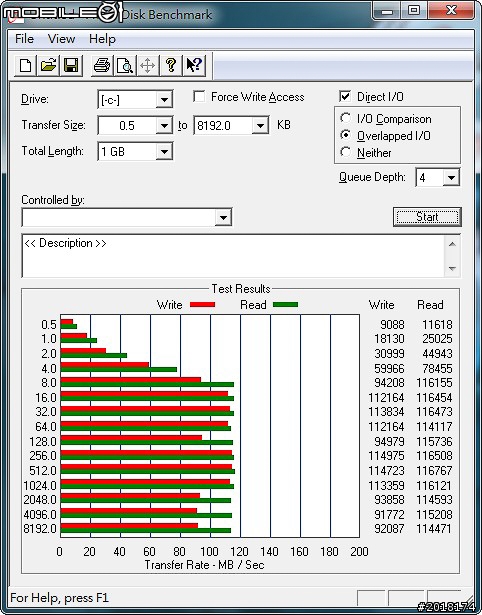Click the context Help pointer icon
The image size is (482, 615).
(x=194, y=65)
